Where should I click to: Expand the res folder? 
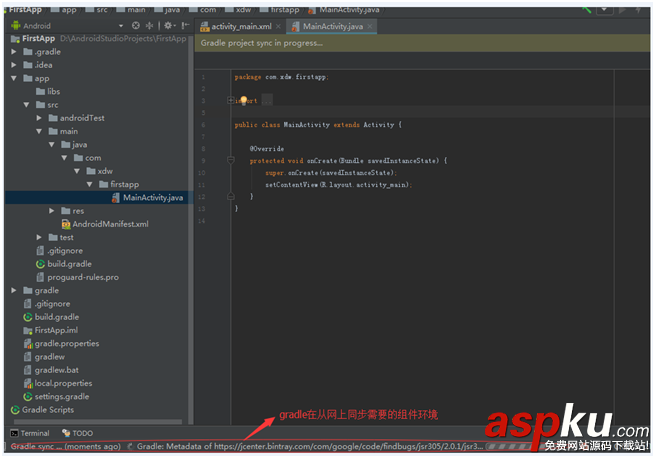click(51, 211)
